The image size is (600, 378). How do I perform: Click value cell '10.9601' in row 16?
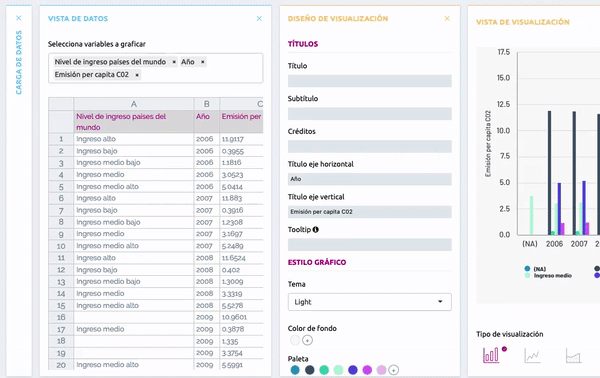(x=241, y=317)
